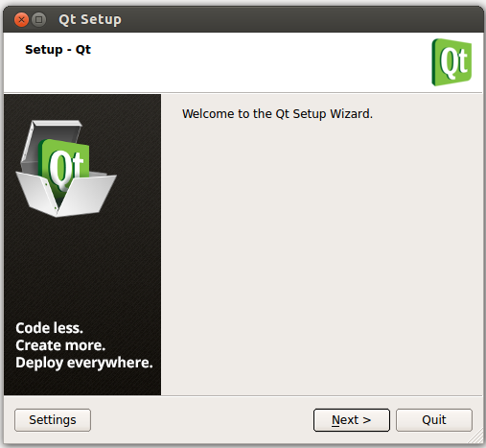Click the Qt installer box illustration
Image resolution: width=486 pixels, height=448 pixels.
(66, 169)
